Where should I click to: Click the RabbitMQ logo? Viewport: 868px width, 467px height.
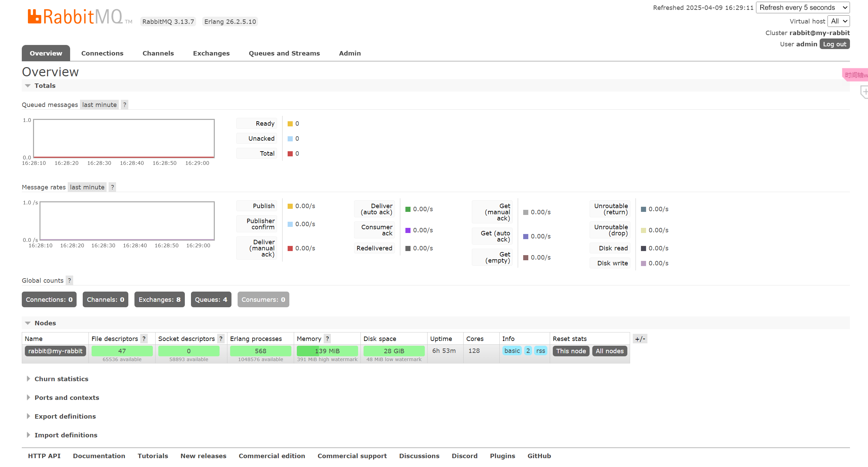click(75, 17)
